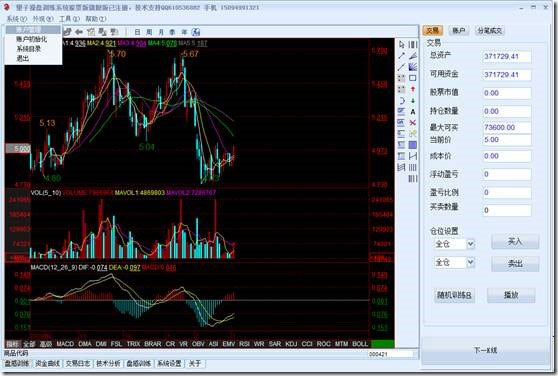Click the 下一K线 button
The height and width of the screenshot is (376, 558).
pos(485,350)
